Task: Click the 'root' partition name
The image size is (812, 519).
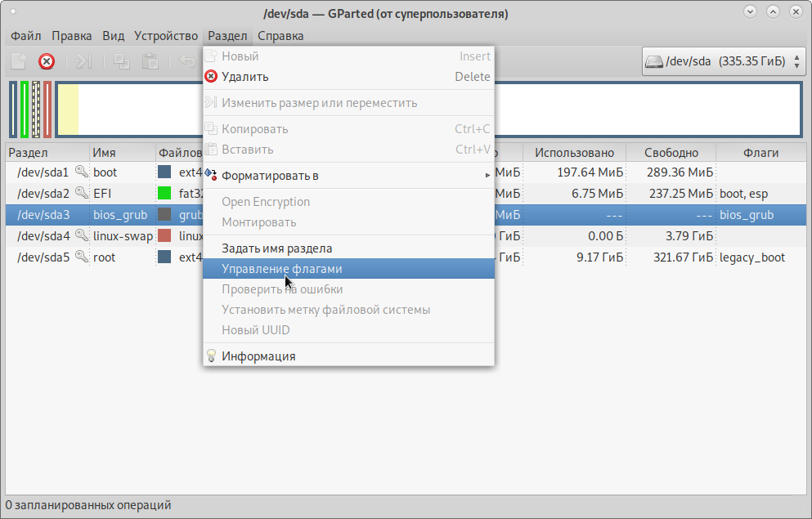Action: pos(104,257)
